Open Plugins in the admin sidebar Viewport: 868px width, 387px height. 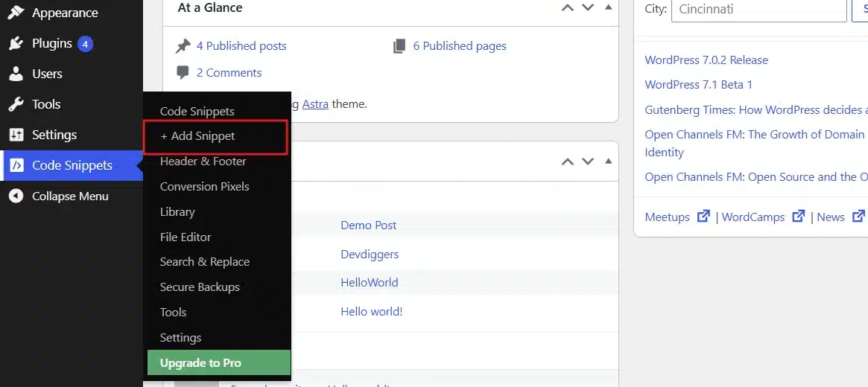tap(52, 43)
